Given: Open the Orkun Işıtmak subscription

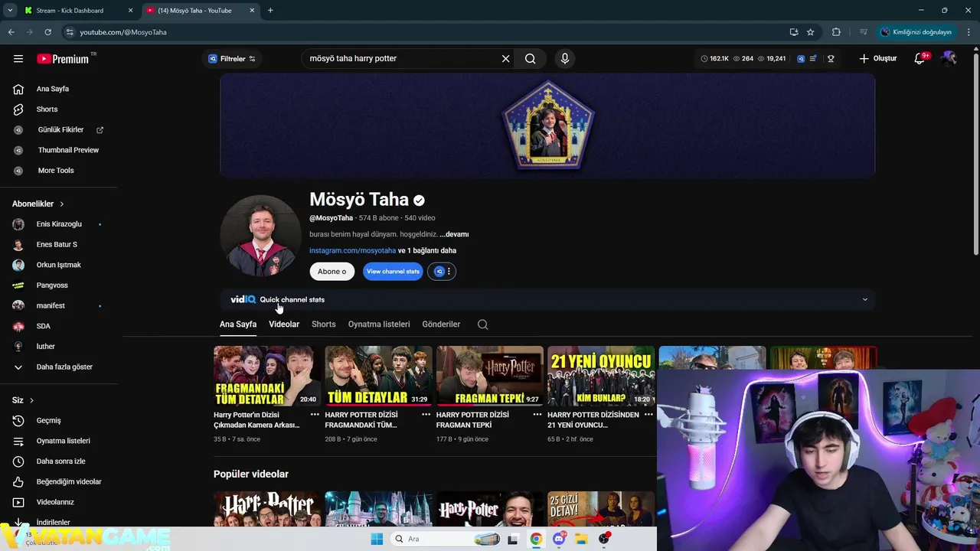Looking at the screenshot, I should point(59,265).
